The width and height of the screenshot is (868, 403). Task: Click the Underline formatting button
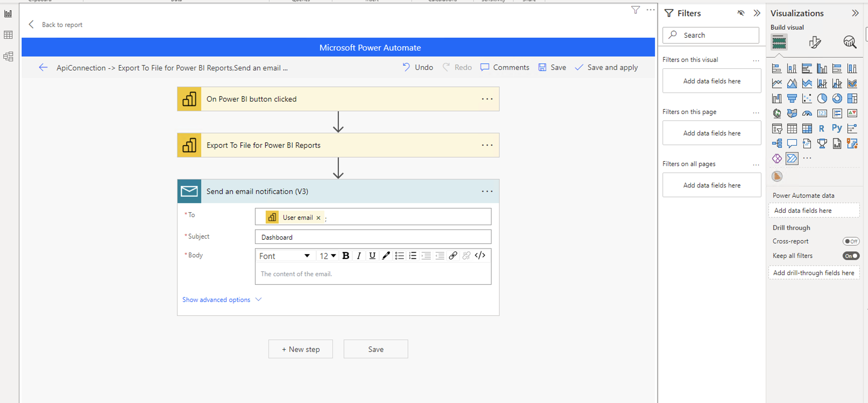372,256
